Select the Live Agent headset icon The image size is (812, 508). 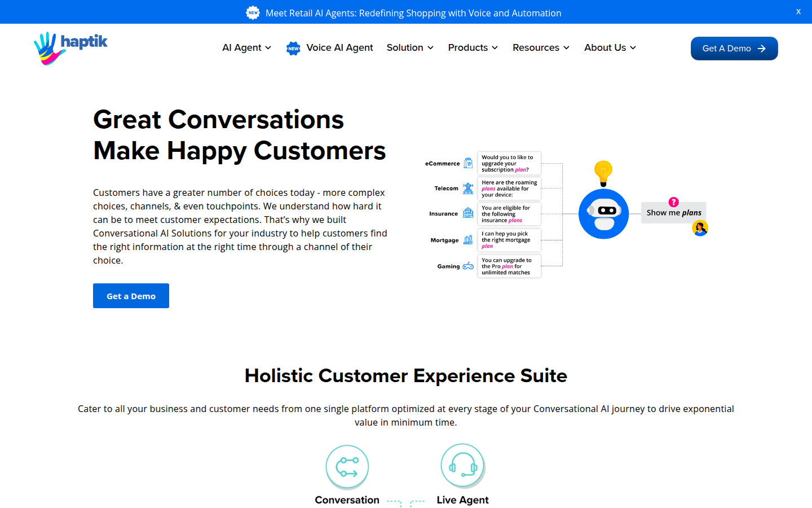[x=462, y=466]
